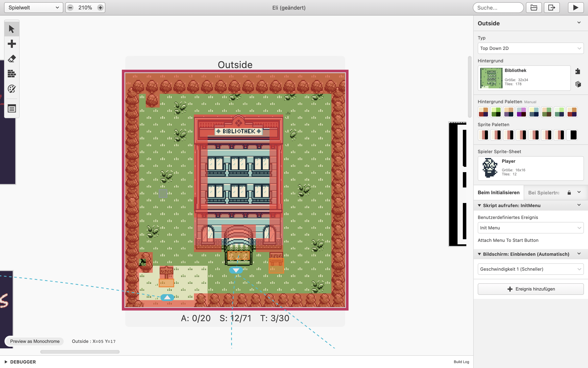This screenshot has width=588, height=368.
Task: Select the eighth background palette swatch
Action: [x=572, y=112]
